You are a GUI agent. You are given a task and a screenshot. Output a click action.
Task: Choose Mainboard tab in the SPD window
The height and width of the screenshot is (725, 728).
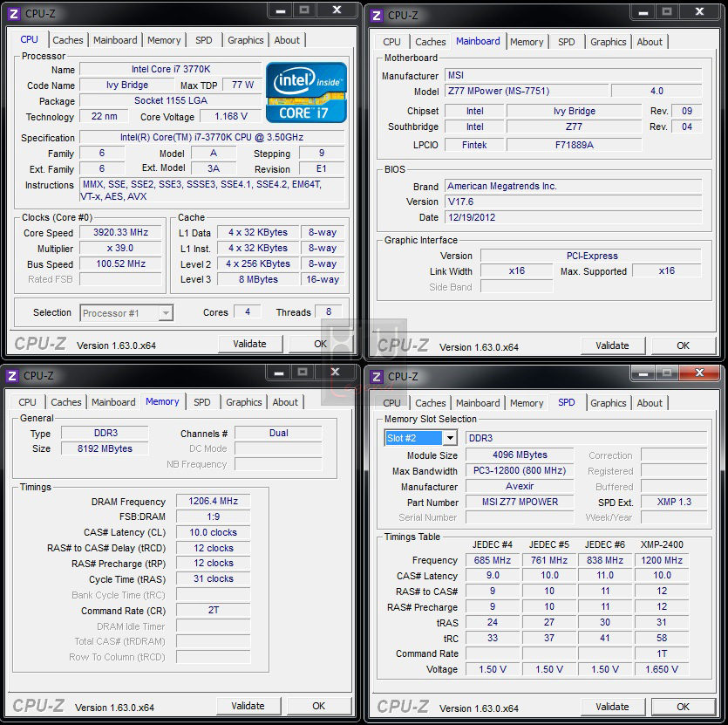478,403
